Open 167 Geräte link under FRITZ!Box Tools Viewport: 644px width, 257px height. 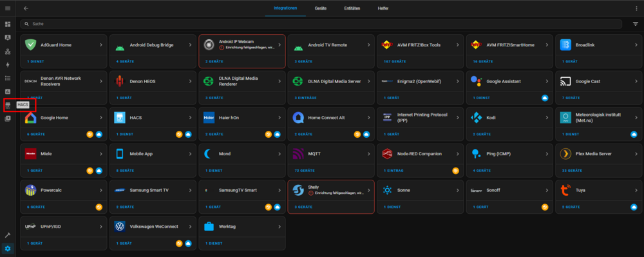point(394,62)
